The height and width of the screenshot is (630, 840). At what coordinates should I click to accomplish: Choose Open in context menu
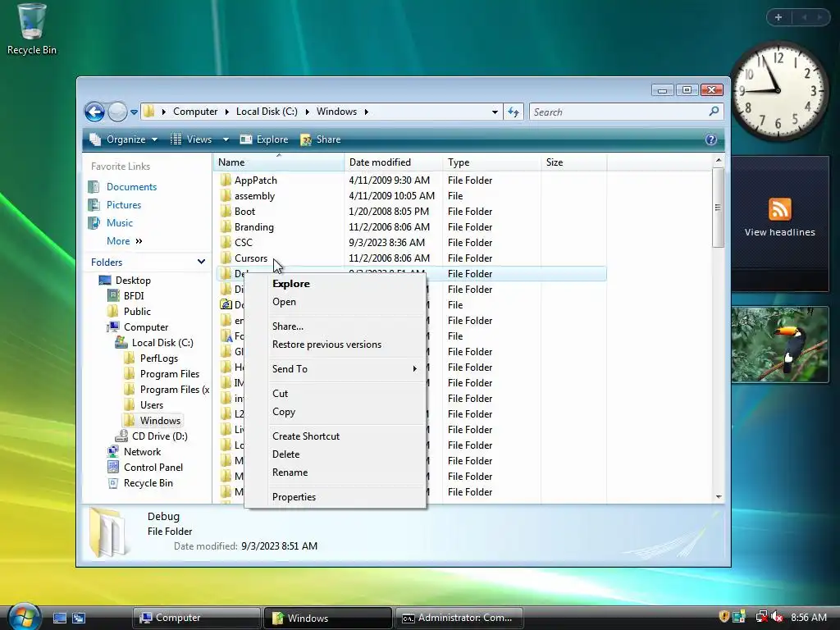pyautogui.click(x=335, y=302)
